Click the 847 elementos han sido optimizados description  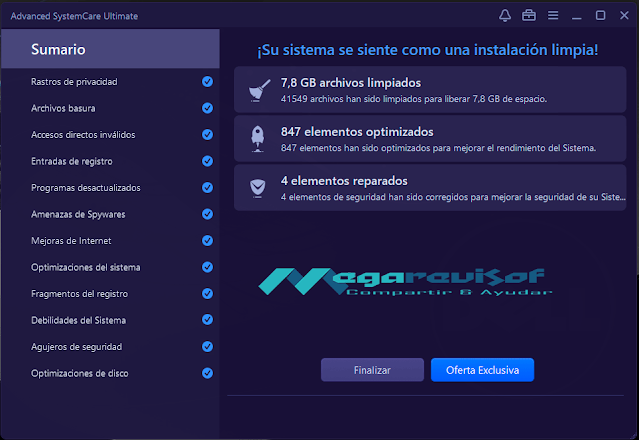[438, 148]
